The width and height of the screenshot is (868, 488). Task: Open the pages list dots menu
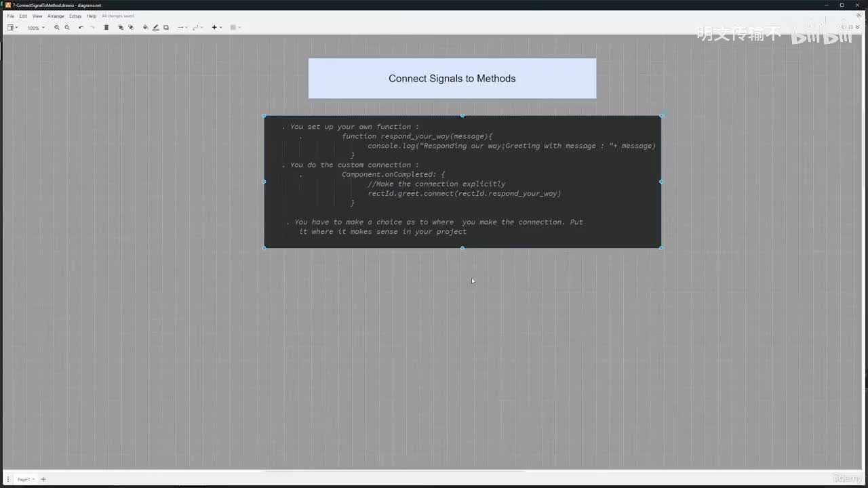8,479
